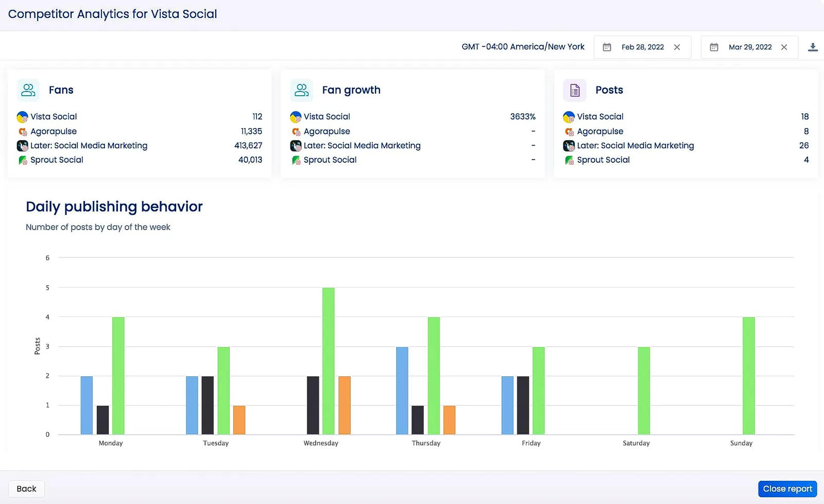Click the Posts panel document icon

click(x=574, y=90)
